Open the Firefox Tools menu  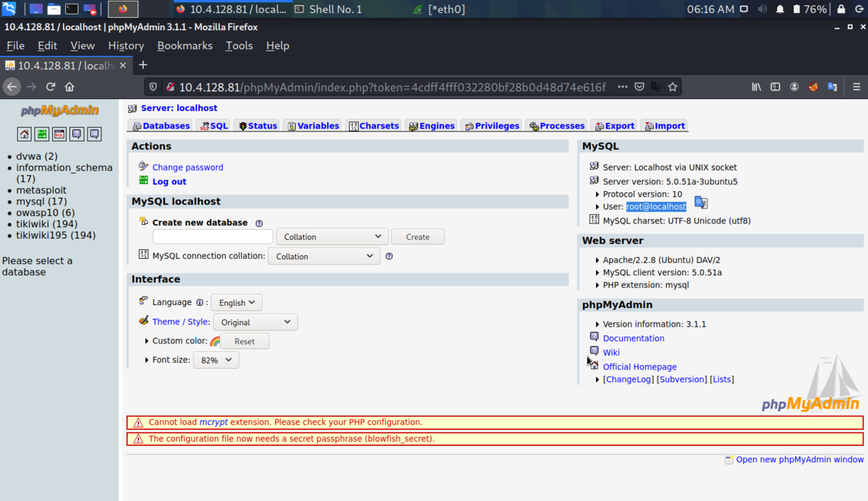(x=239, y=46)
